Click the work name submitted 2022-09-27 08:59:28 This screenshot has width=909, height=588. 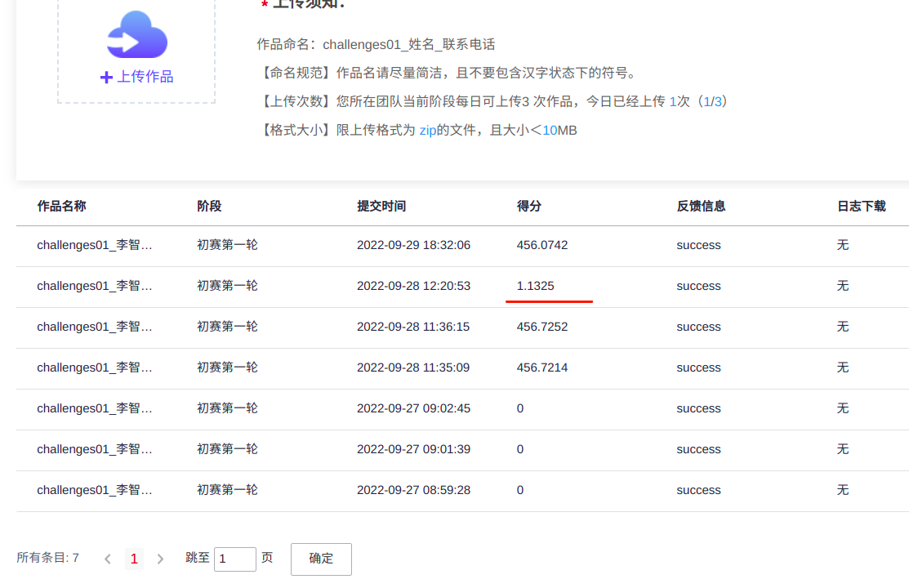click(x=95, y=490)
